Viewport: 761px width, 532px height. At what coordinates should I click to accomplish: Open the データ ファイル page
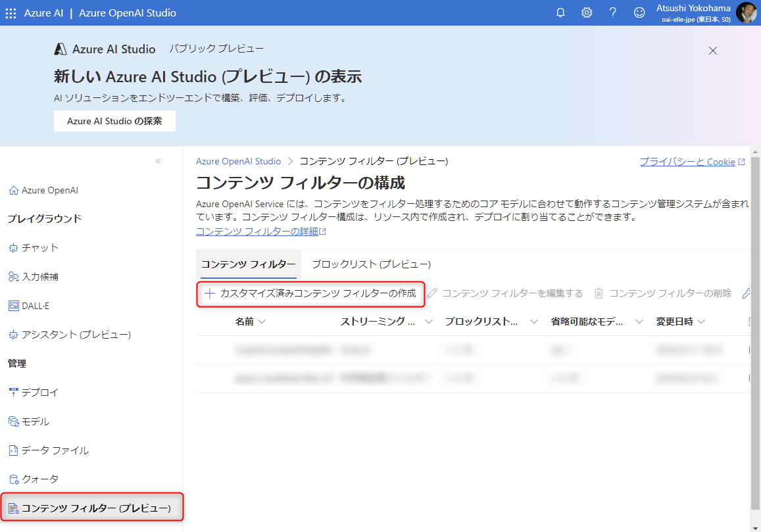click(x=49, y=450)
